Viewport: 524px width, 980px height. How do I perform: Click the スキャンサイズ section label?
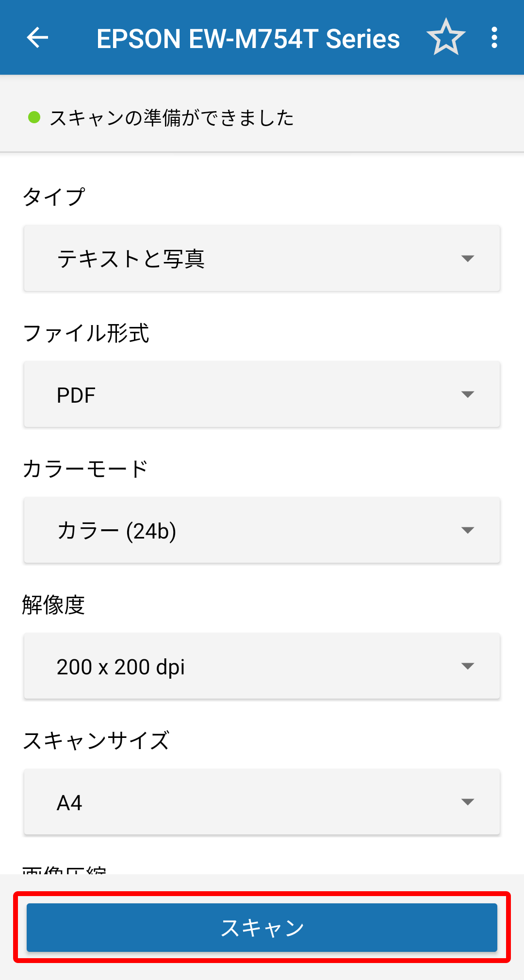pyautogui.click(x=96, y=741)
